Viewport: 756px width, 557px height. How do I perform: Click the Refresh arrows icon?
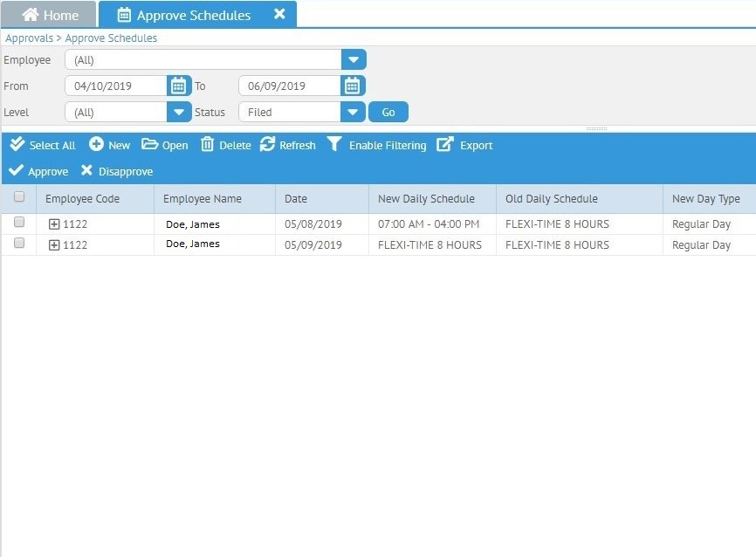tap(267, 145)
